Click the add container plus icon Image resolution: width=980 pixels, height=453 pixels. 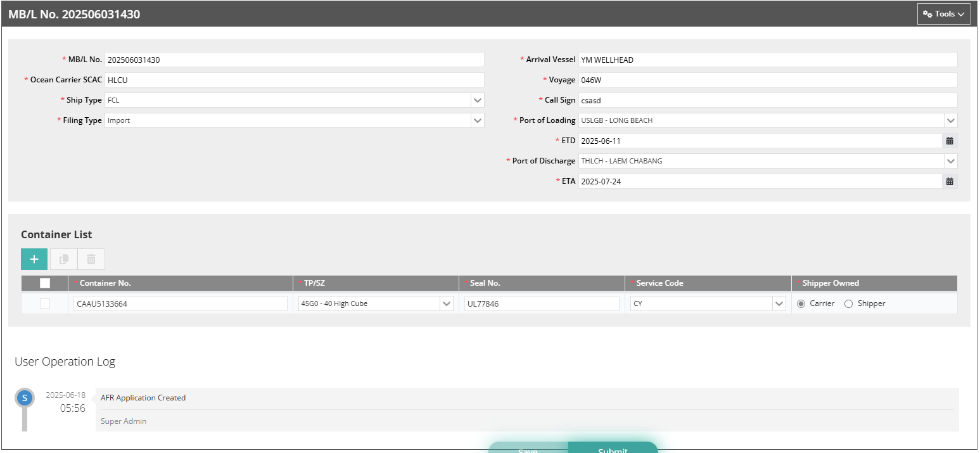point(34,259)
